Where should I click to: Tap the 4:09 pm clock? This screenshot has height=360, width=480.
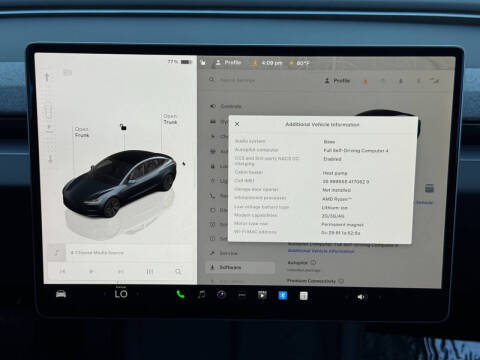click(x=272, y=63)
